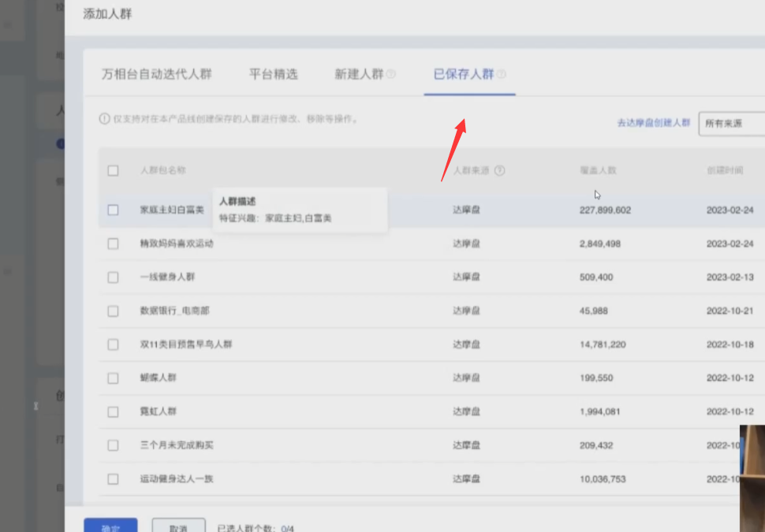Click the info icon before the 仅支持 notice
Image resolution: width=765 pixels, height=532 pixels.
click(x=104, y=119)
